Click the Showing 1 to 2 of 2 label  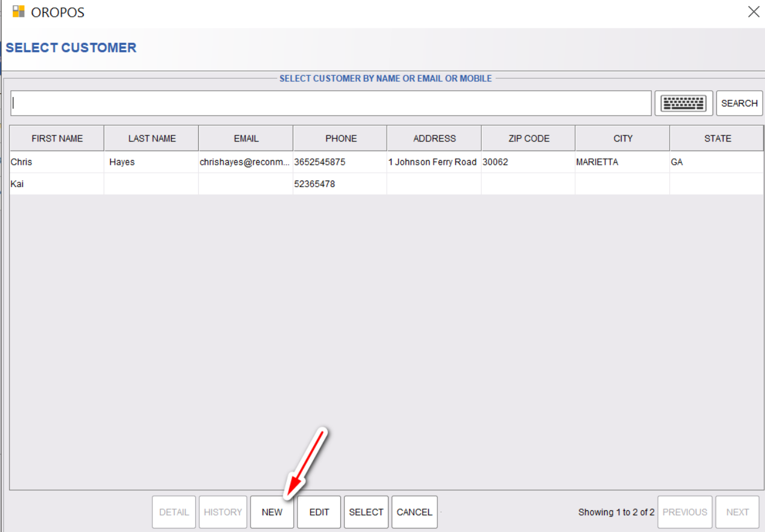pos(616,512)
